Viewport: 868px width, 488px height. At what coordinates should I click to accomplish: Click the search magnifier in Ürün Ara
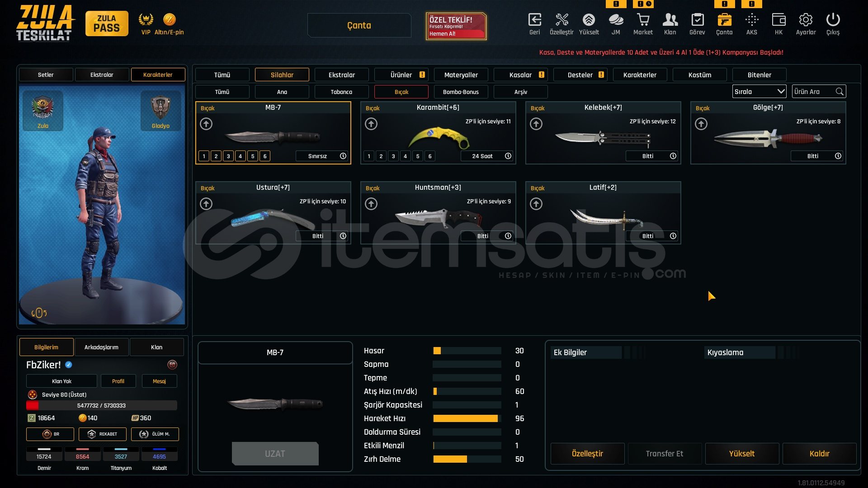point(840,92)
